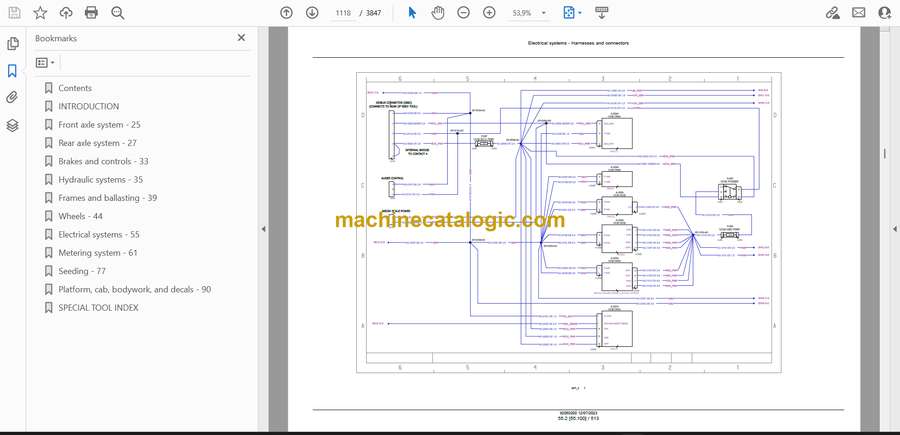This screenshot has width=900, height=435.
Task: Print the document with the printer icon
Action: click(x=91, y=13)
